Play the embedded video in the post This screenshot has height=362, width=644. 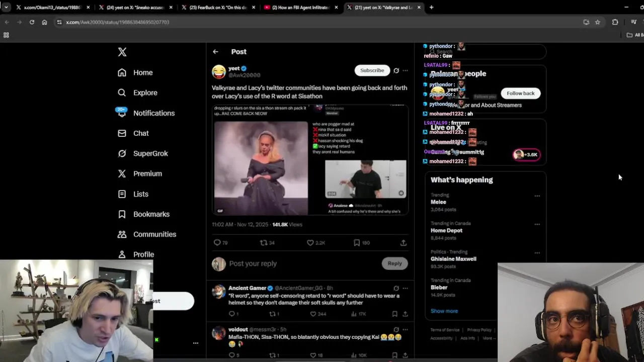(x=365, y=179)
